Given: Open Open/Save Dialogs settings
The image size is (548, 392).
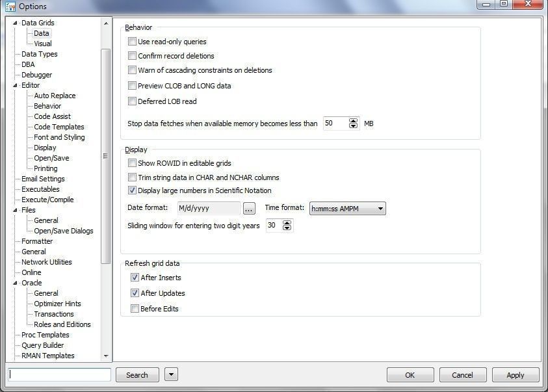Looking at the screenshot, I should click(63, 231).
